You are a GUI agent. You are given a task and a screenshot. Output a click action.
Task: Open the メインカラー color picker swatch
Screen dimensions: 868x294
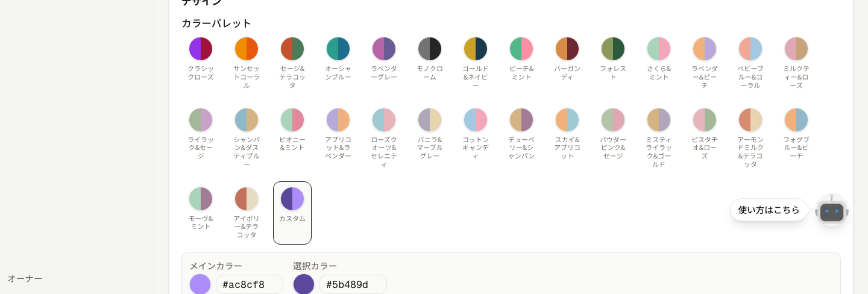[x=200, y=284]
